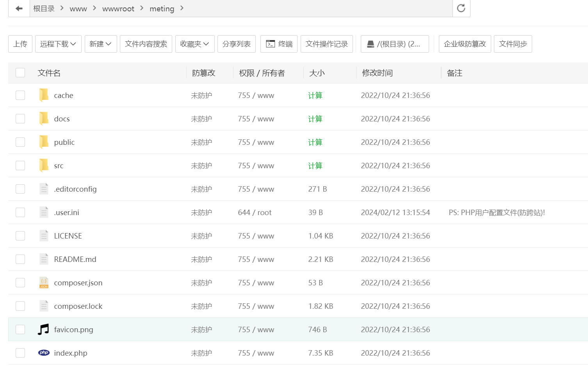Click the refresh directory icon
This screenshot has width=588, height=381.
[x=461, y=8]
